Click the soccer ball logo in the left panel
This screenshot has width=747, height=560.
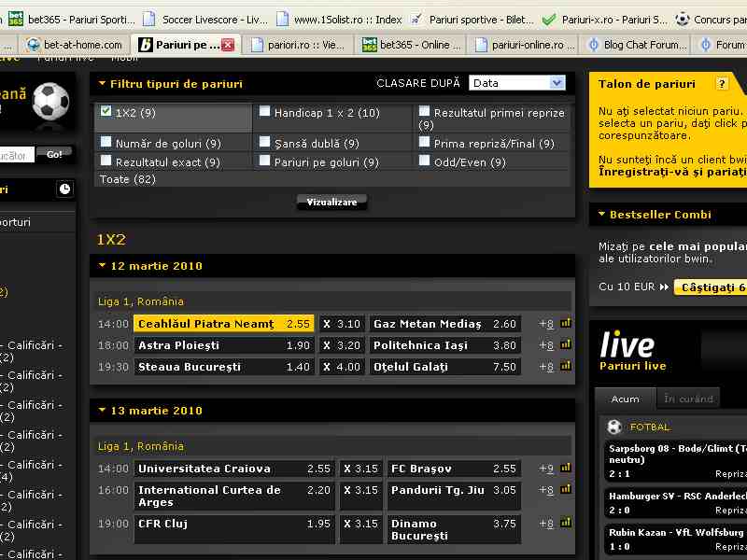pyautogui.click(x=50, y=101)
